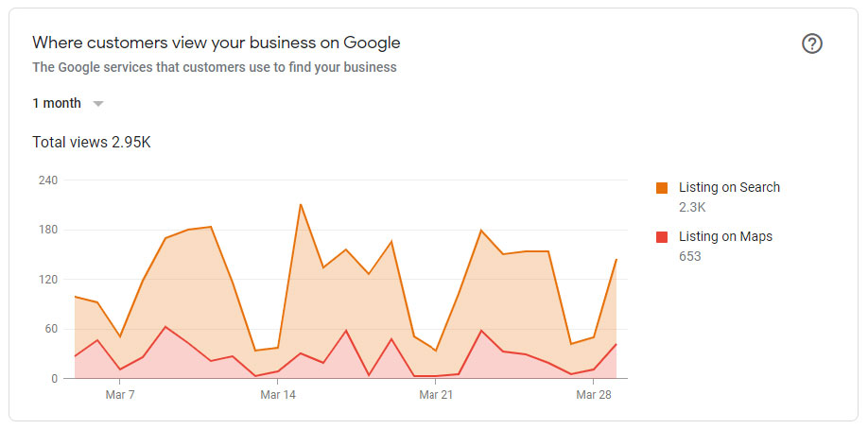Click the orange Listing on Search swatch
This screenshot has width=868, height=429.
pyautogui.click(x=662, y=188)
